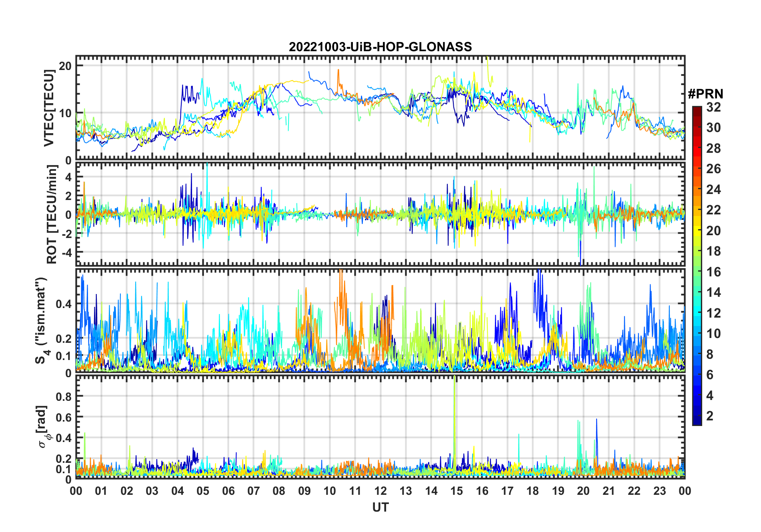The height and width of the screenshot is (532, 761).
Task: Click S4 y-axis tick label 0.4
Action: click(64, 304)
